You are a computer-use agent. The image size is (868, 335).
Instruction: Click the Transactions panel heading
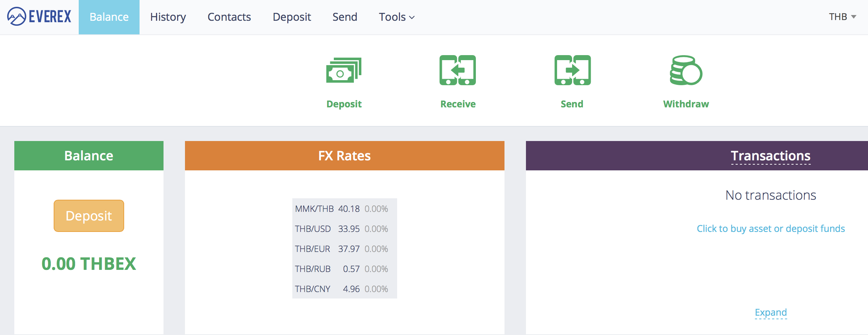pyautogui.click(x=770, y=156)
